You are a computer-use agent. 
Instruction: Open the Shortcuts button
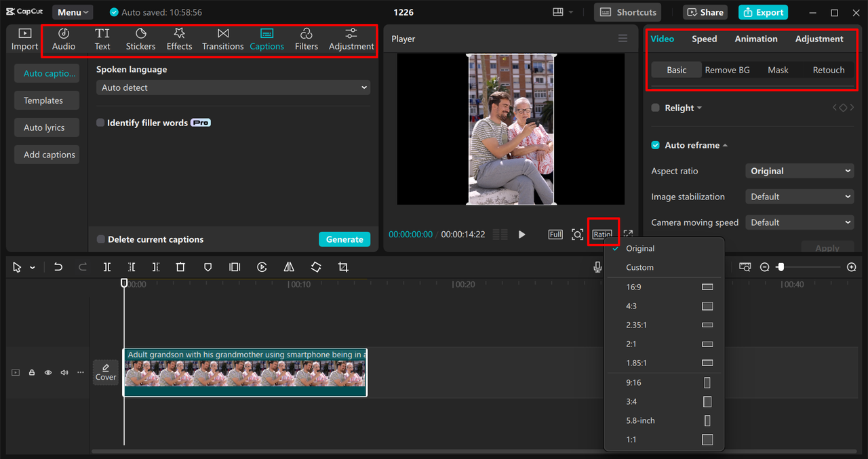627,12
